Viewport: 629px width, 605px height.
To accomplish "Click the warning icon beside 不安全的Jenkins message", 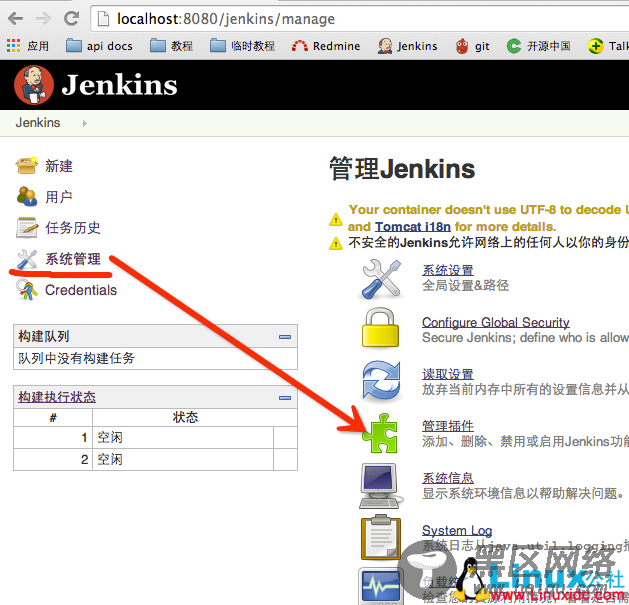I will click(336, 243).
